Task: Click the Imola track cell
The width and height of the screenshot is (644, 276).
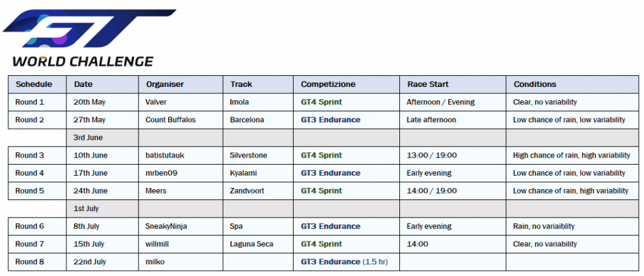Action: coord(240,102)
